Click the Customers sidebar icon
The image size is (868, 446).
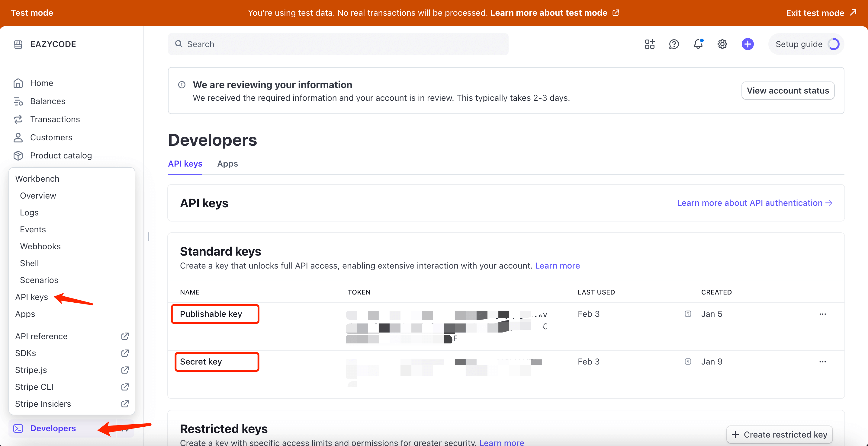[x=18, y=137]
